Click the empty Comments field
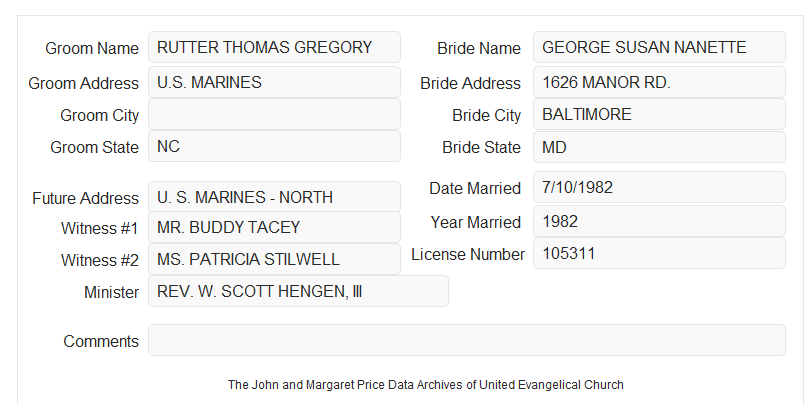This screenshot has height=405, width=805. click(467, 340)
